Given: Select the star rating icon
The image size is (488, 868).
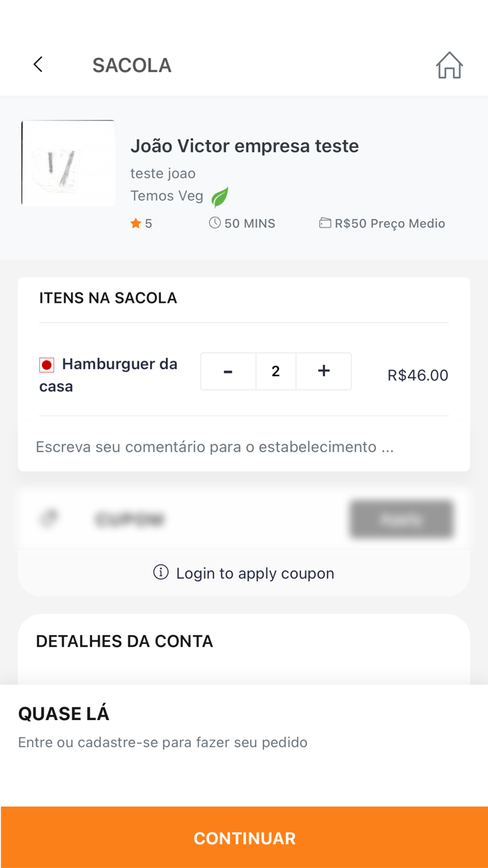Looking at the screenshot, I should click(x=135, y=223).
